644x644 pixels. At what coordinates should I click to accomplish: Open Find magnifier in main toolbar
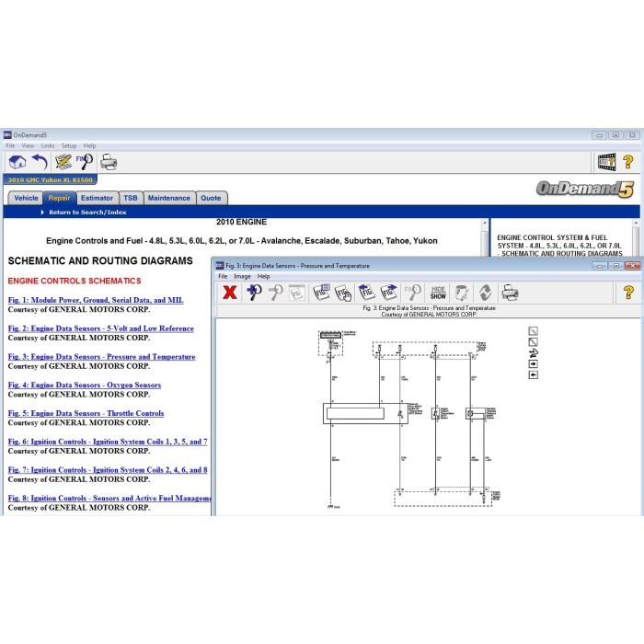tap(85, 162)
